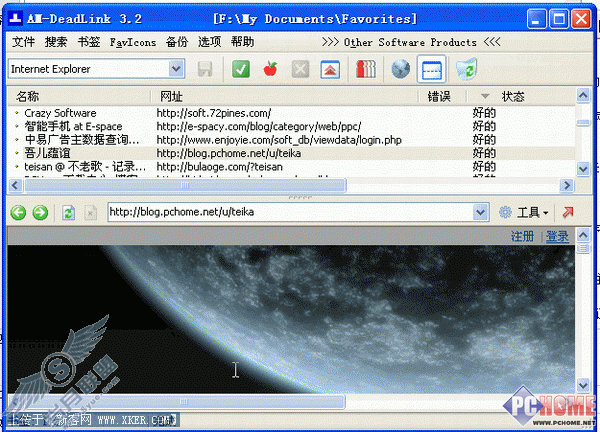Sort by the 网址 column header

coord(284,96)
